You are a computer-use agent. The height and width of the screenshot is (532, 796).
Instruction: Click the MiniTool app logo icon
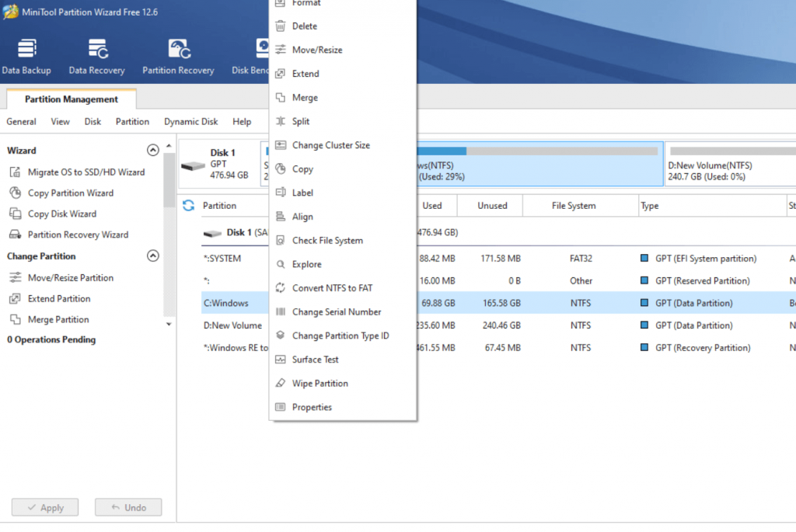10,12
